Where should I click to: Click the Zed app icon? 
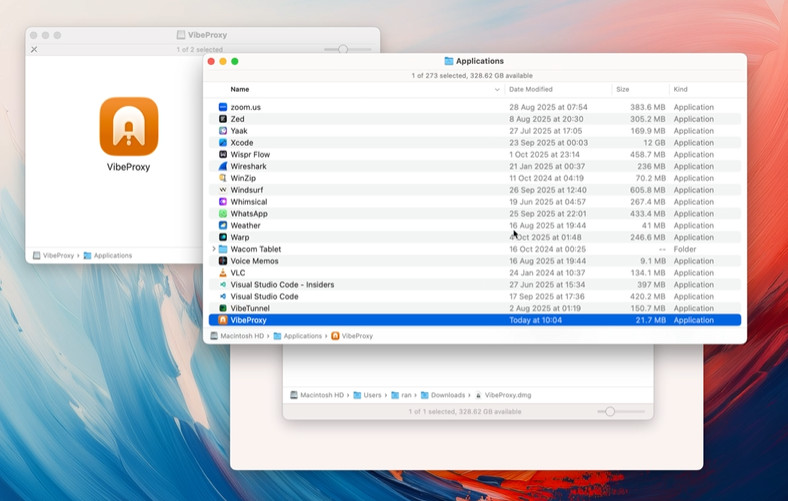point(223,119)
